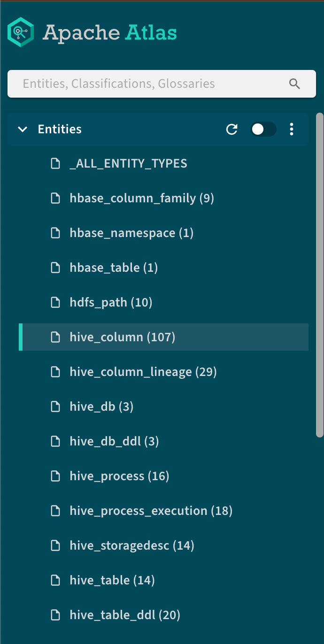The height and width of the screenshot is (644, 324).
Task: Refresh the Entities list
Action: (x=232, y=130)
